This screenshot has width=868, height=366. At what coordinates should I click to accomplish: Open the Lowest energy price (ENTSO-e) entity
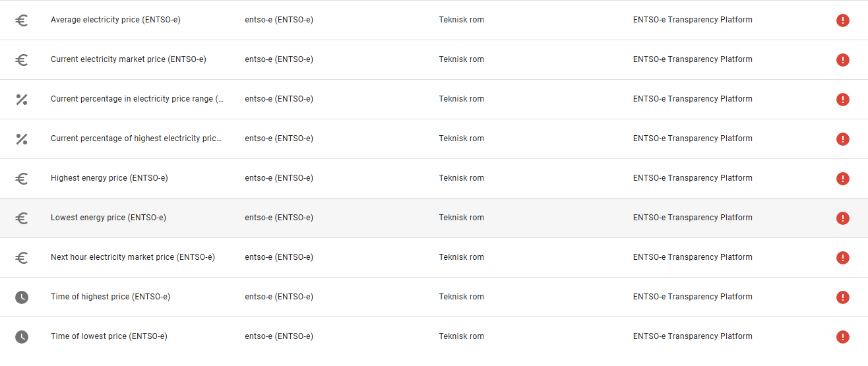[108, 218]
